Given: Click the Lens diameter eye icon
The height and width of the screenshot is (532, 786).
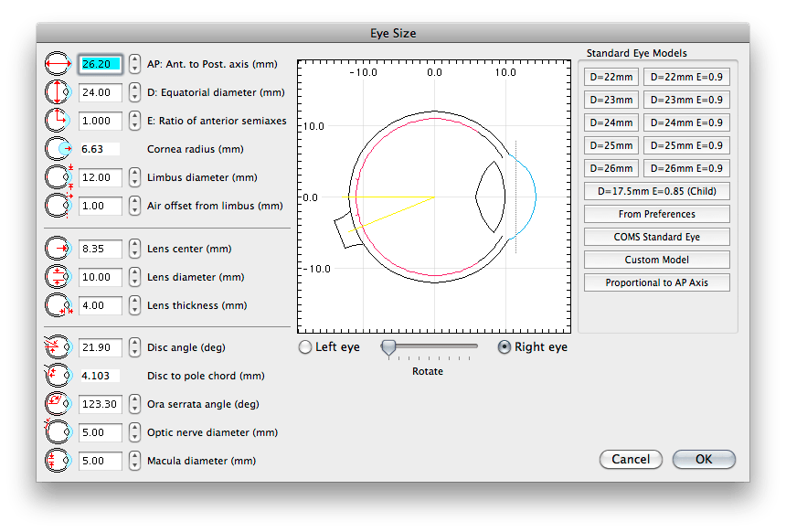Looking at the screenshot, I should [x=58, y=277].
